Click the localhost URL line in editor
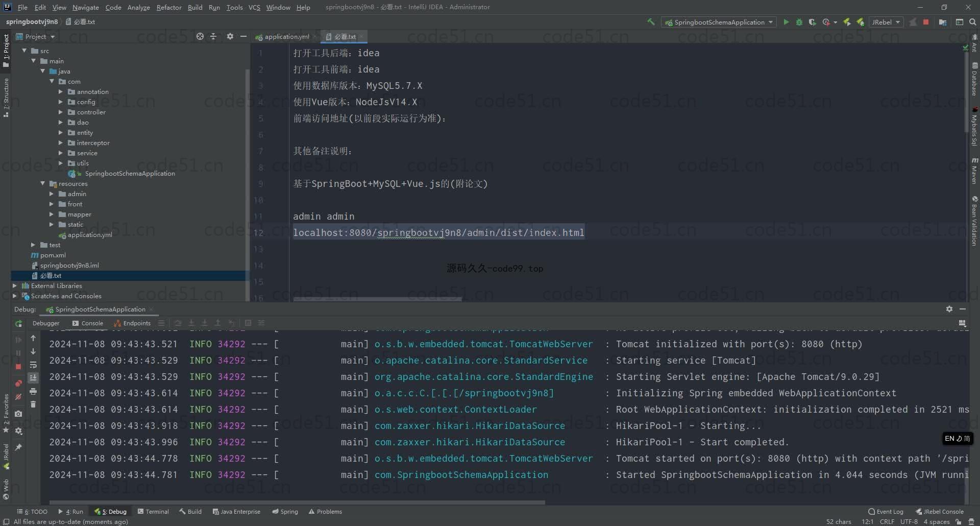Screen dimensions: 980x526 tap(438, 232)
